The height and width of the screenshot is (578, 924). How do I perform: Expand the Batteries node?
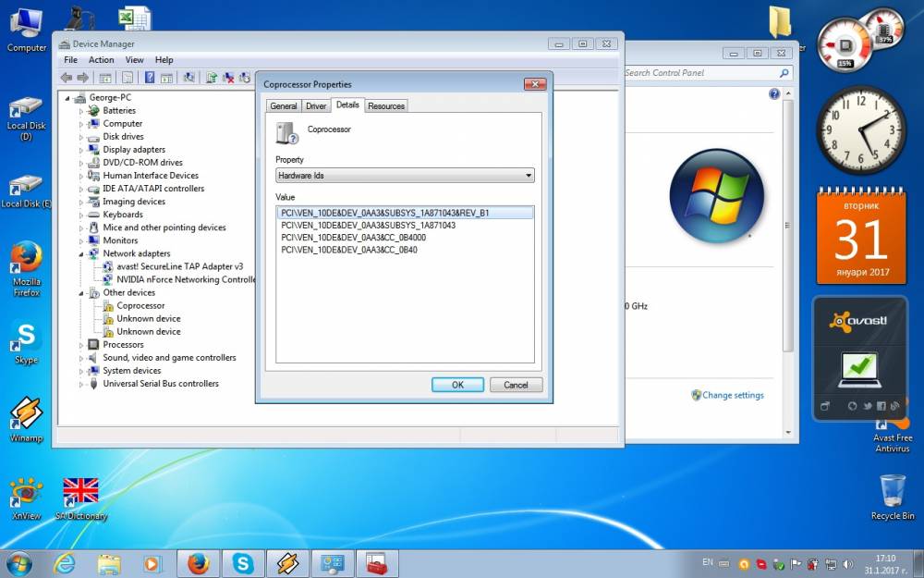point(81,111)
